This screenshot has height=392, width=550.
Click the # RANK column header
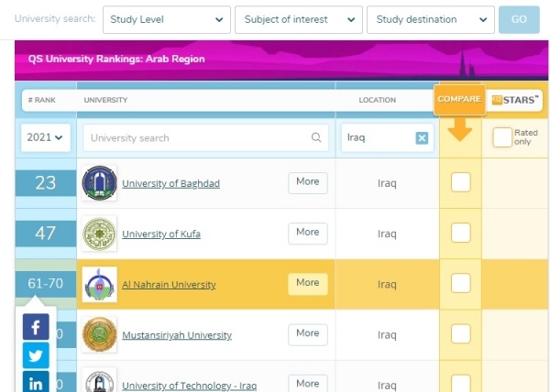[42, 100]
